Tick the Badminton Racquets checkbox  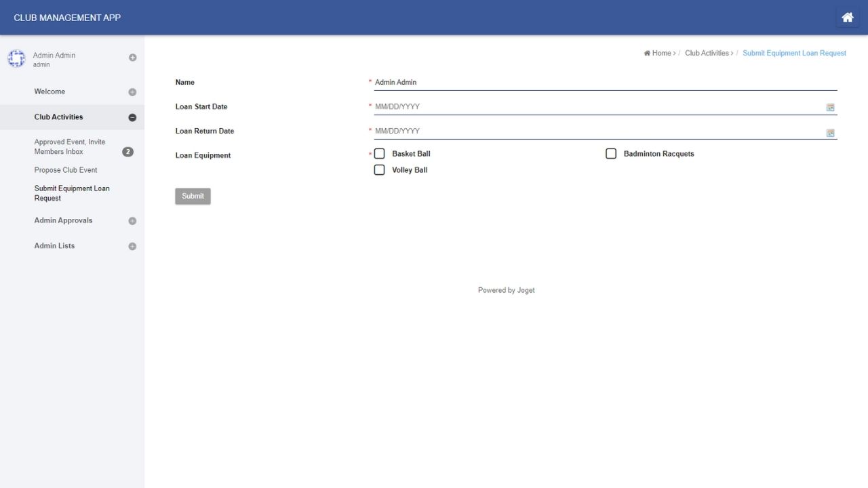click(x=611, y=154)
